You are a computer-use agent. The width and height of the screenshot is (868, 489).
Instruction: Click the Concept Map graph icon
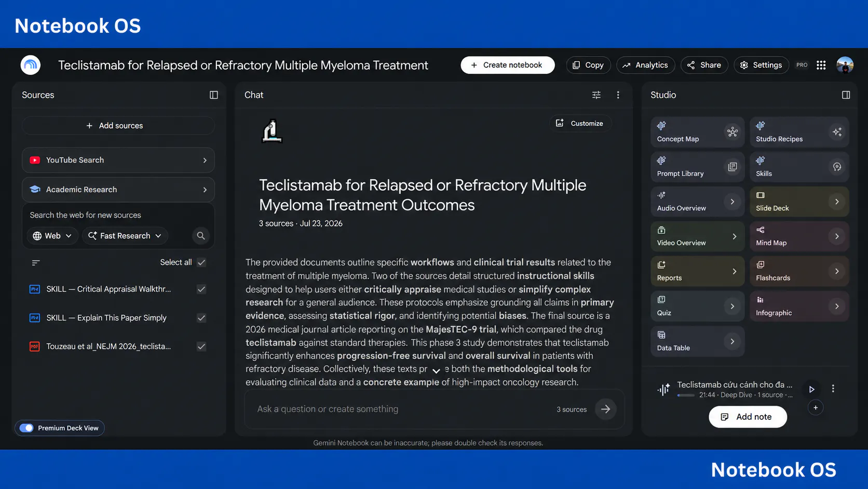(x=733, y=132)
